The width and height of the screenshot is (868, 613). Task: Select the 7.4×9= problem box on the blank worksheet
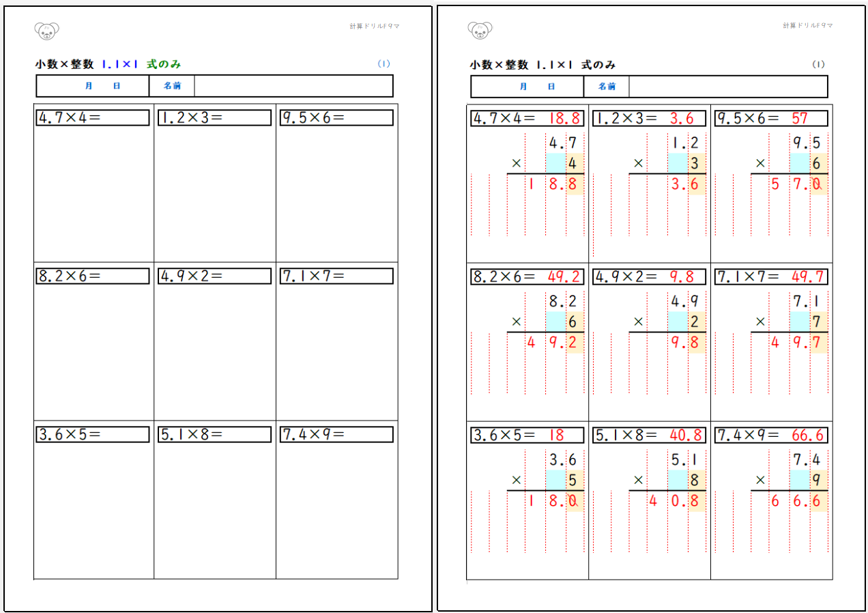(x=336, y=435)
